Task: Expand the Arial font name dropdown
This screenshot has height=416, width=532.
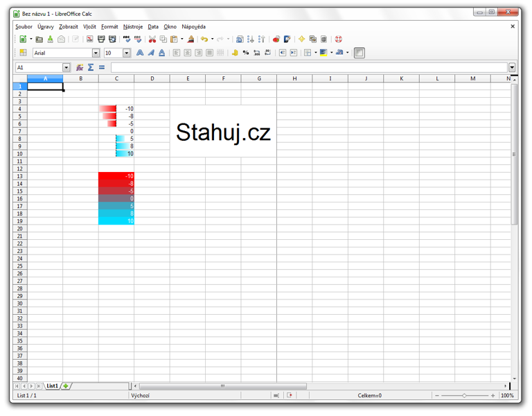Action: tap(96, 53)
